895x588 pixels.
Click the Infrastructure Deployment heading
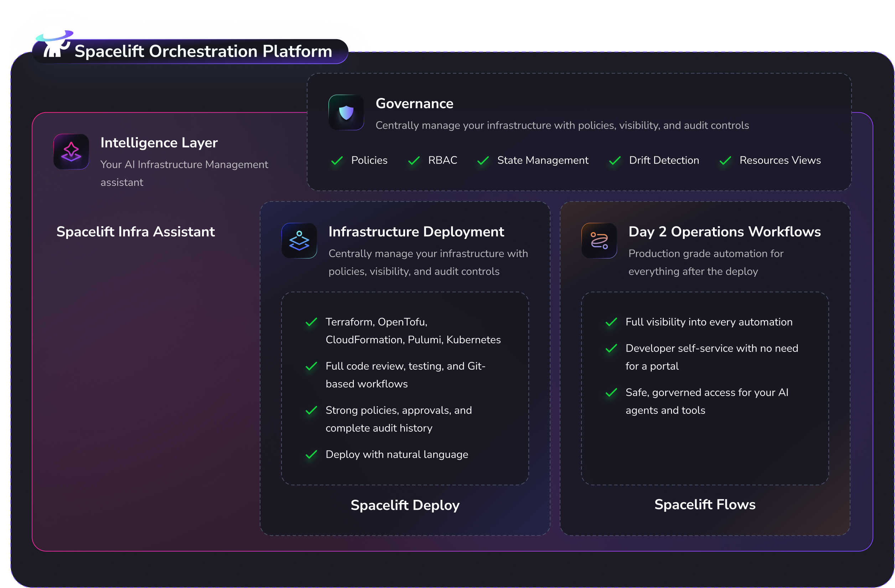pyautogui.click(x=416, y=231)
